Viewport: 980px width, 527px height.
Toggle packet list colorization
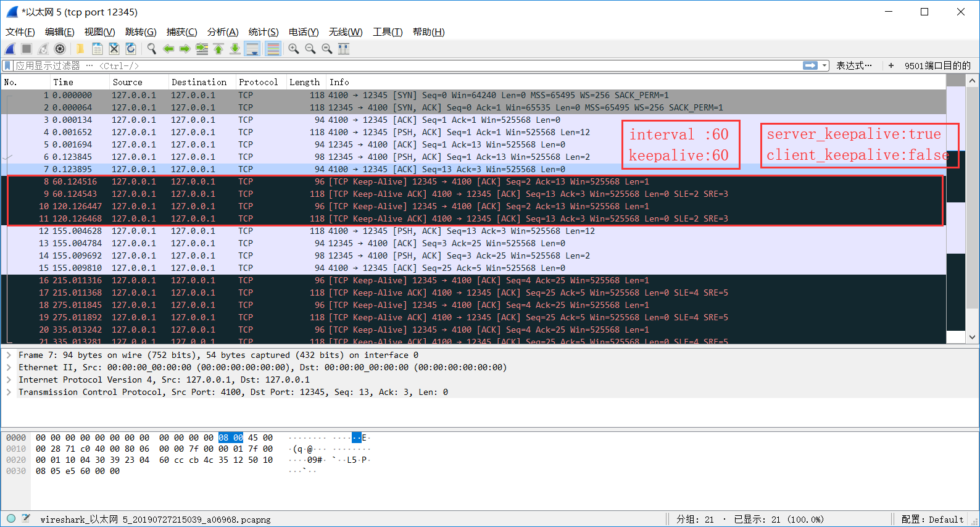coord(273,49)
